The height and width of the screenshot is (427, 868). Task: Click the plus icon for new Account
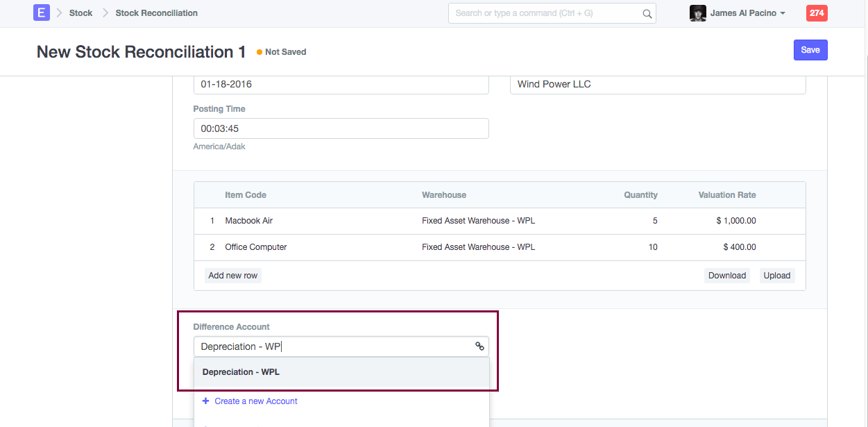(205, 401)
